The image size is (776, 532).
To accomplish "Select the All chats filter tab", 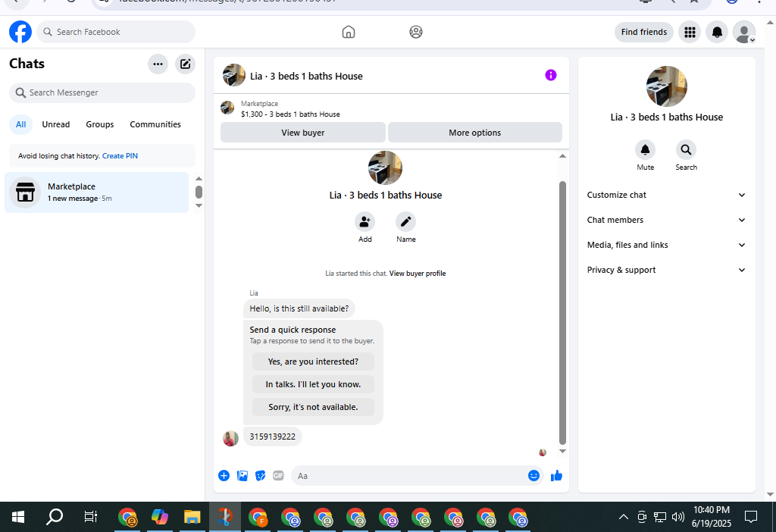I will (20, 125).
